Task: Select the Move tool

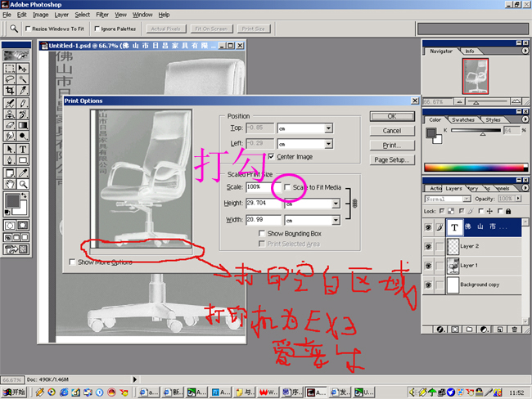Action: click(23, 69)
